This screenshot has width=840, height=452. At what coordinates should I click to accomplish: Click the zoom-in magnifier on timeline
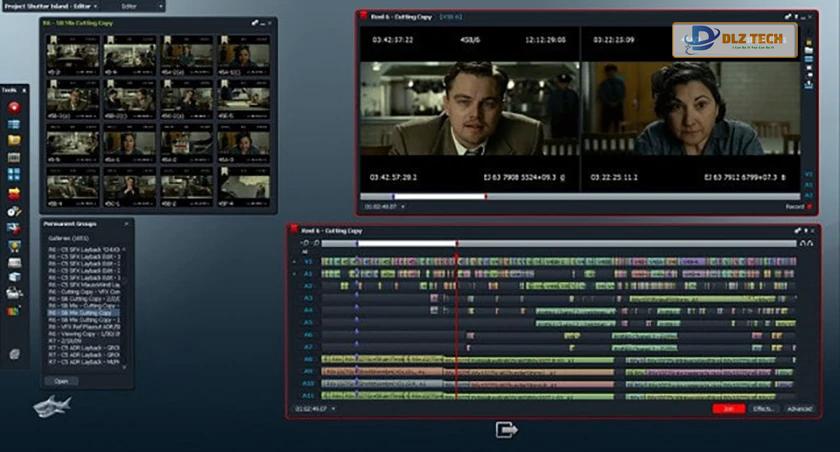click(316, 243)
